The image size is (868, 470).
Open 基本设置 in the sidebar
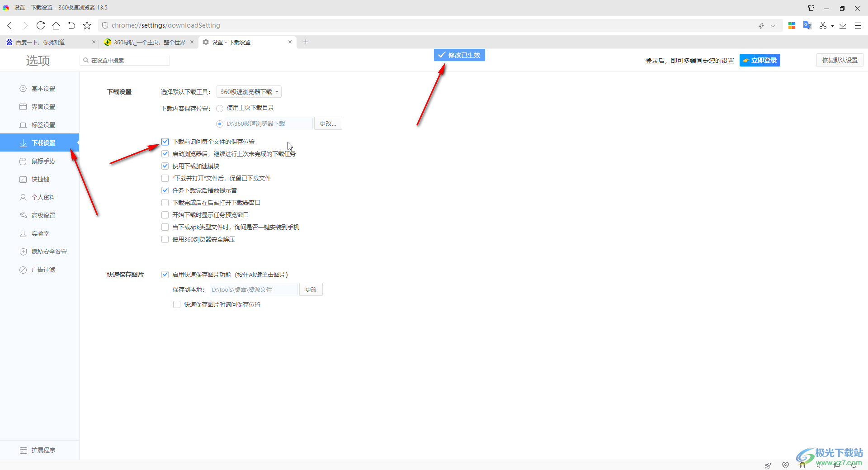(x=39, y=89)
